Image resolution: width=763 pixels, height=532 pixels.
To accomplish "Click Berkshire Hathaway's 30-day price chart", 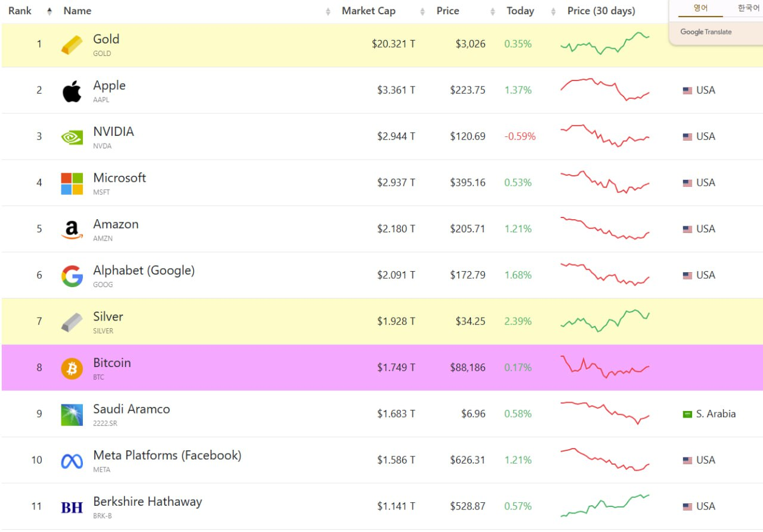I will 604,506.
